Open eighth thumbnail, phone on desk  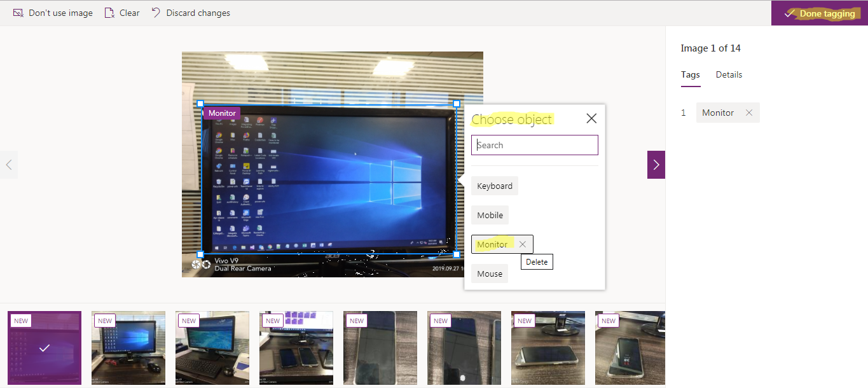(x=630, y=348)
